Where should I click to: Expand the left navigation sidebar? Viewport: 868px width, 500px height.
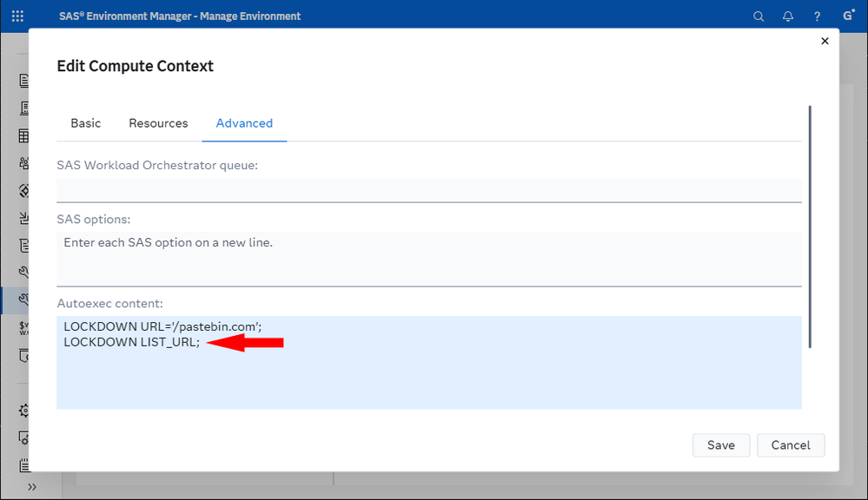[32, 487]
